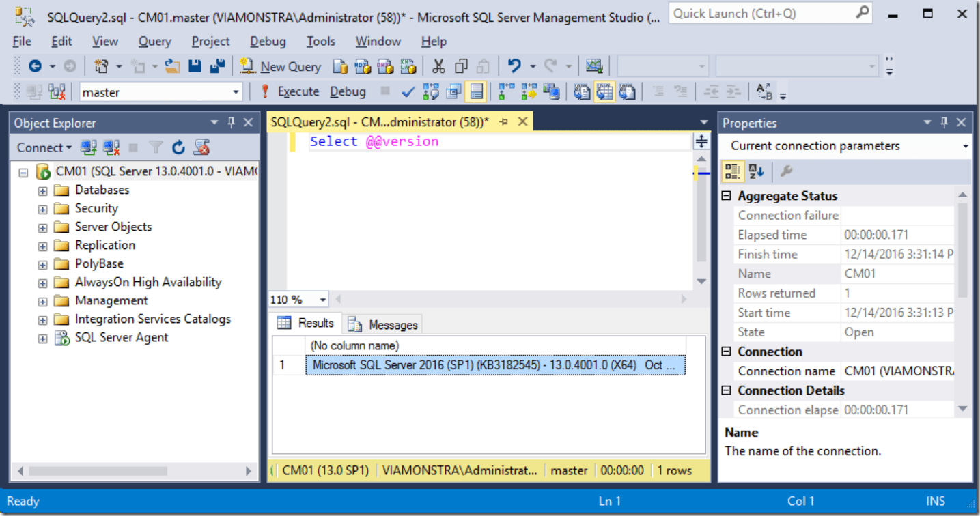980x516 pixels.
Task: Open the 110 % zoom dropdown
Action: coord(323,300)
